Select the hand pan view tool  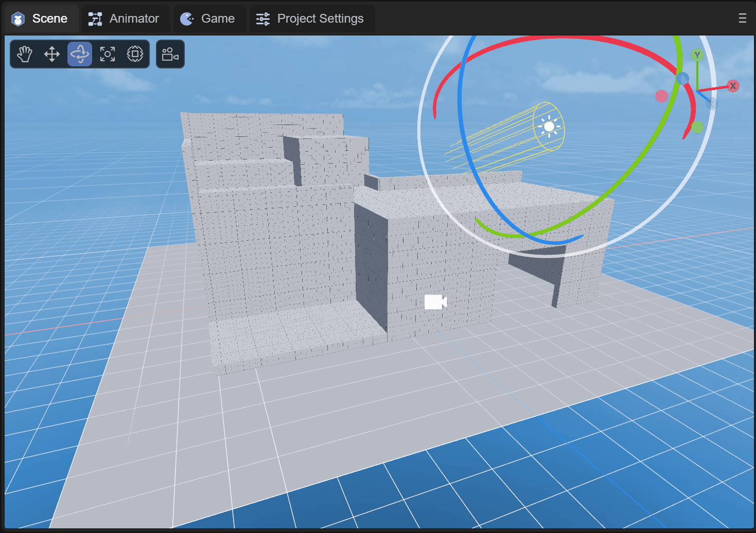25,54
